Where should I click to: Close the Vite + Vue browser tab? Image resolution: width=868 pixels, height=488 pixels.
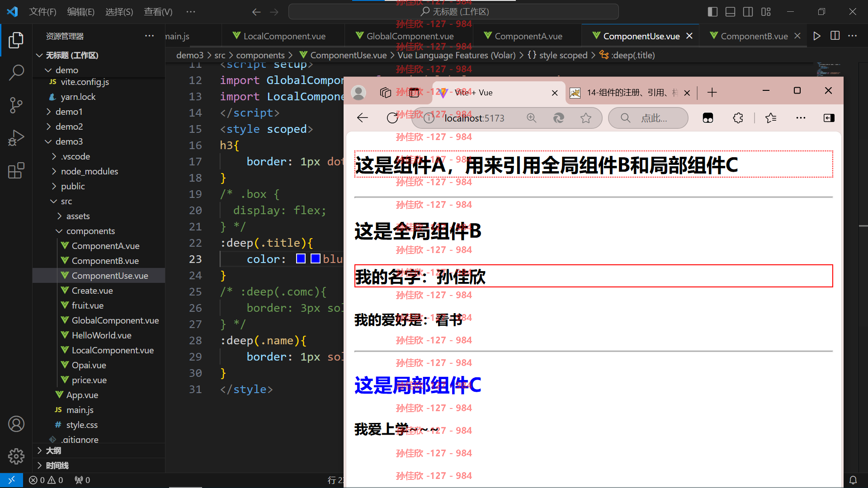click(x=555, y=93)
